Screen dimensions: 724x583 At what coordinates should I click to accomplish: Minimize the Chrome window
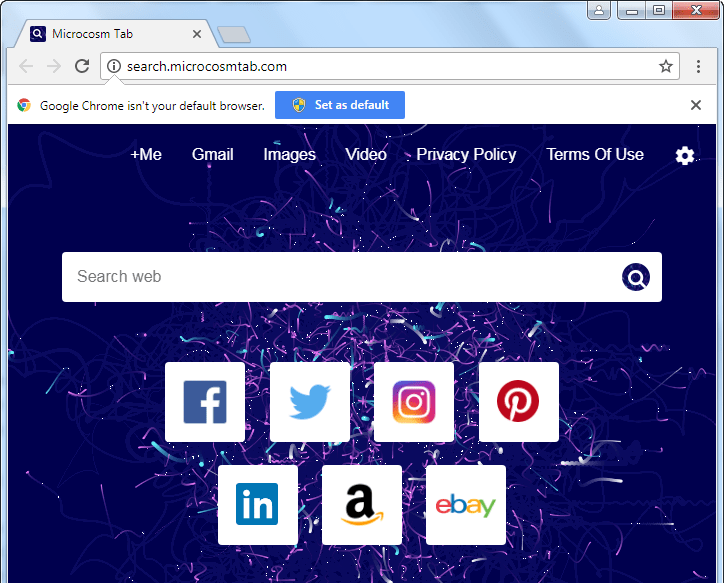(632, 10)
